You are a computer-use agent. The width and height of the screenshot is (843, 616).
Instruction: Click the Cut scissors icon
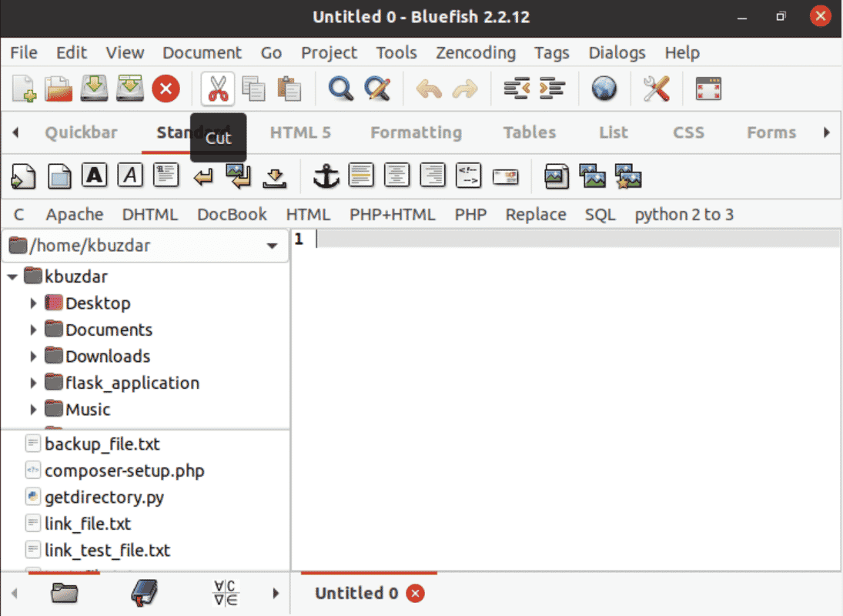click(x=218, y=89)
